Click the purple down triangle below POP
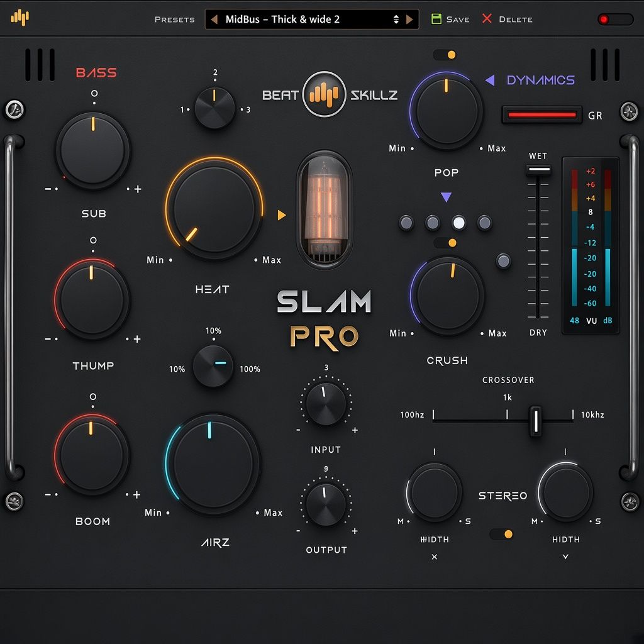Viewport: 644px width, 644px height. point(446,197)
